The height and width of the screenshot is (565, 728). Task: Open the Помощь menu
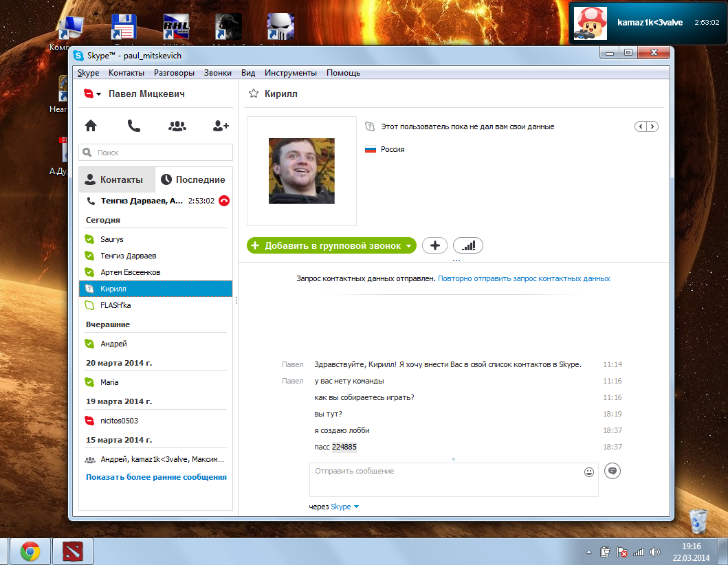point(343,73)
